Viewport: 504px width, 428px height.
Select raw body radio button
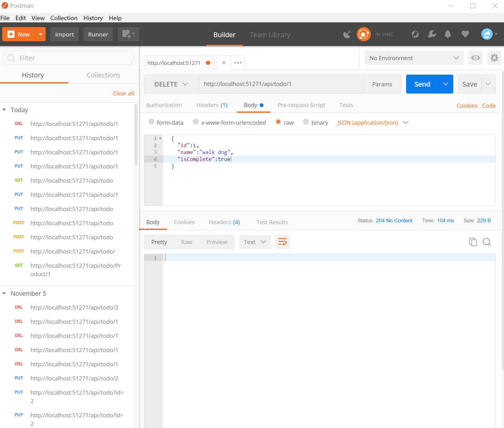[278, 122]
